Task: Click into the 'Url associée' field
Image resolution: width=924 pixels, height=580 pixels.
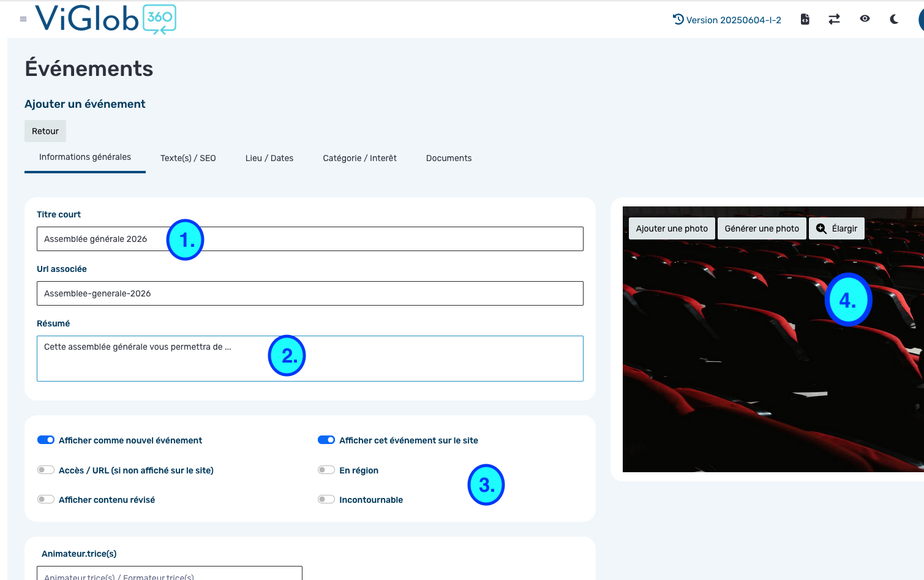Action: [310, 293]
